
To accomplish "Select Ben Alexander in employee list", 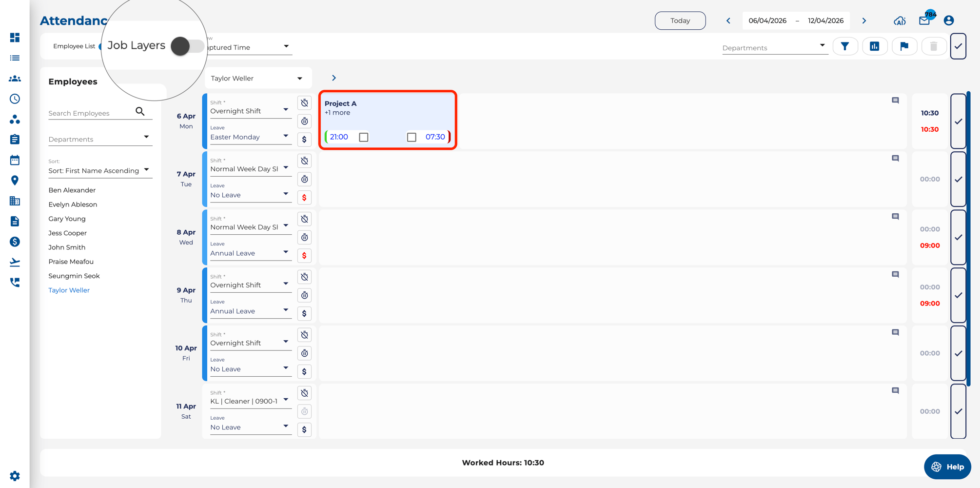I will coord(72,190).
